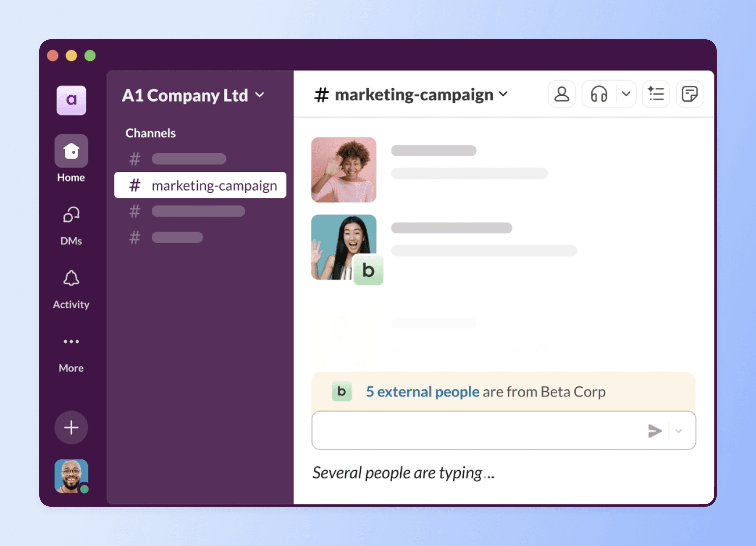Open the More options with the ellipsis icon
This screenshot has width=756, height=546.
point(71,342)
